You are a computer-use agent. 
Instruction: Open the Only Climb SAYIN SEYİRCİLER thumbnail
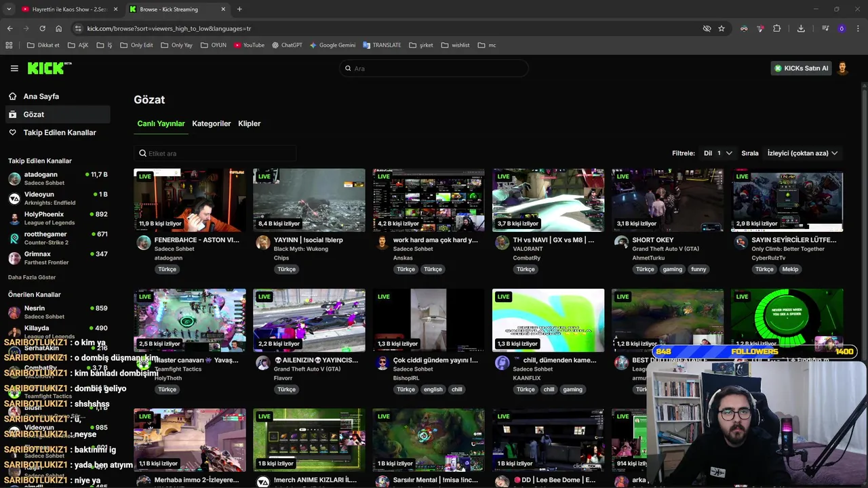pyautogui.click(x=787, y=200)
